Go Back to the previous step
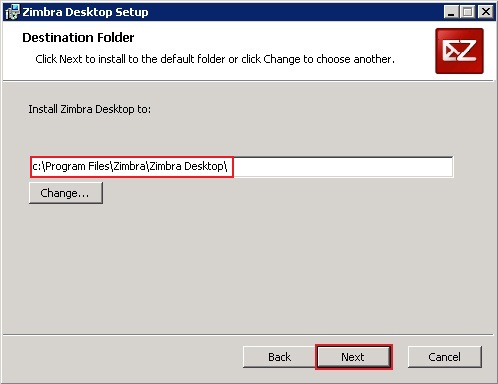Image resolution: width=498 pixels, height=384 pixels. [279, 357]
